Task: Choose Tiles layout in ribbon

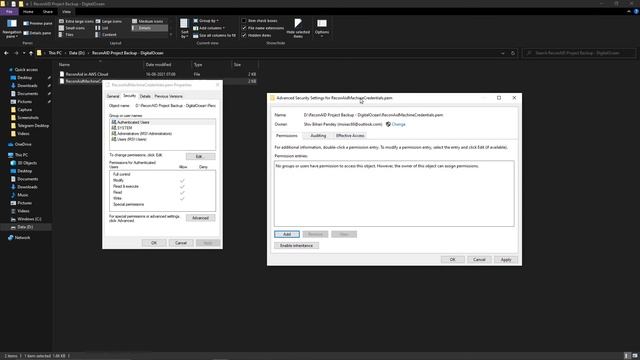Action: (x=67, y=35)
